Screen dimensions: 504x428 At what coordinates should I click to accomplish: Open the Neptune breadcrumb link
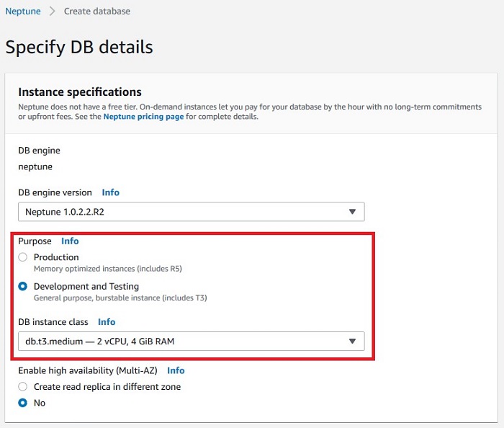point(23,12)
